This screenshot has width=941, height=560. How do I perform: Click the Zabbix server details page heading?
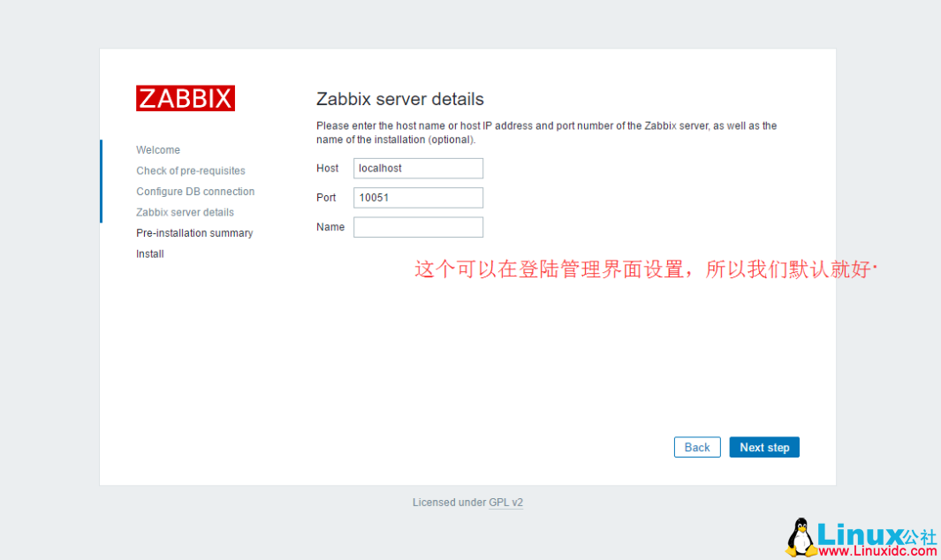click(x=400, y=99)
